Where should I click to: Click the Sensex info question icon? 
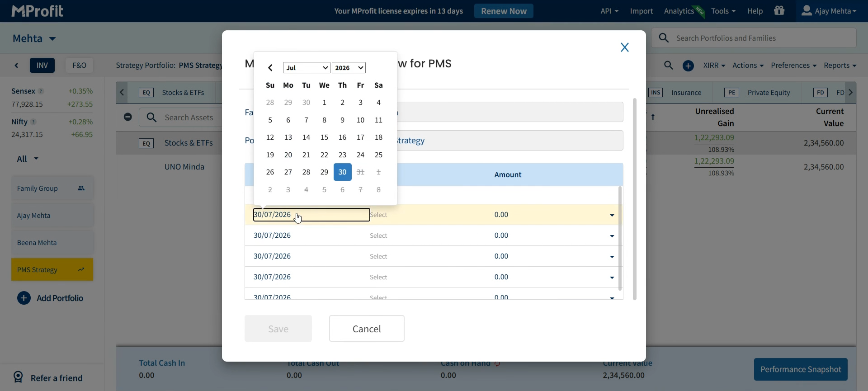[x=41, y=91]
